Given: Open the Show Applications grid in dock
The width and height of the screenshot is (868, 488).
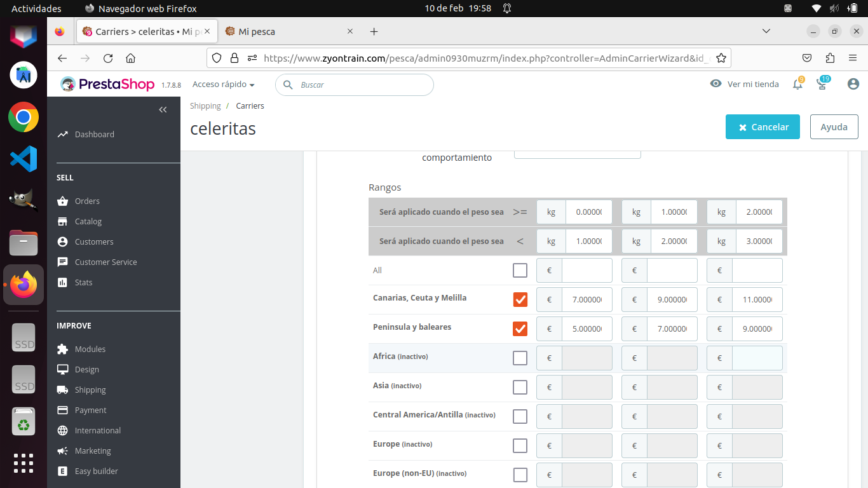Looking at the screenshot, I should click(24, 463).
